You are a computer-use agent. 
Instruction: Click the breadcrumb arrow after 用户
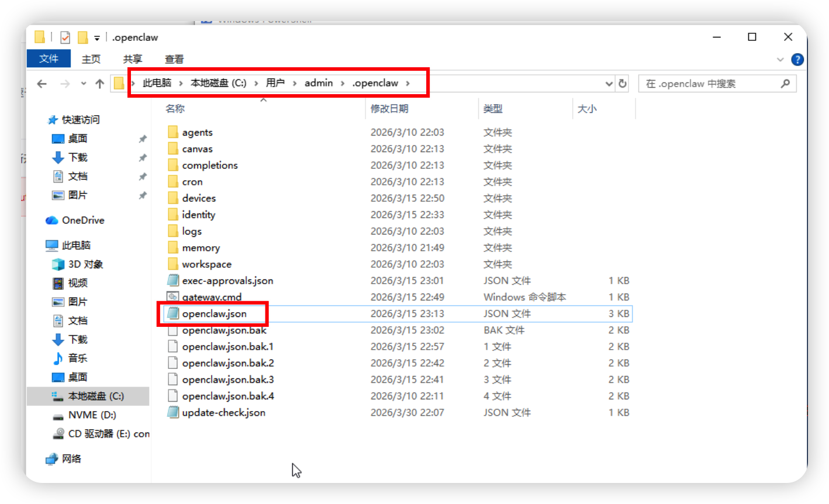294,83
